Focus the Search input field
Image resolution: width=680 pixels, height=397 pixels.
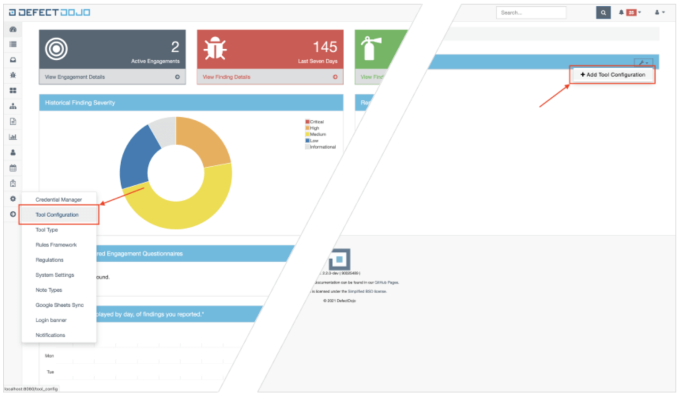(531, 13)
